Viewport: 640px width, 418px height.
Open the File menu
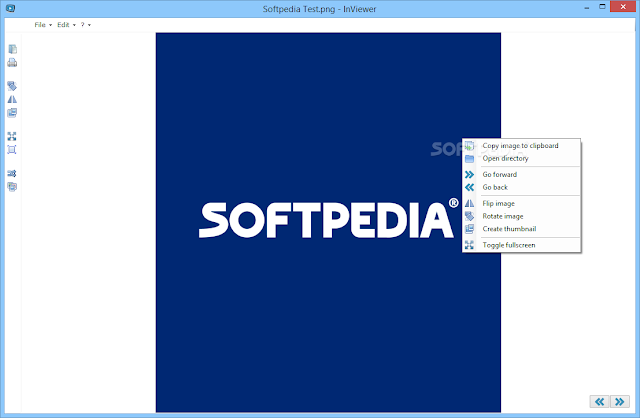click(43, 25)
